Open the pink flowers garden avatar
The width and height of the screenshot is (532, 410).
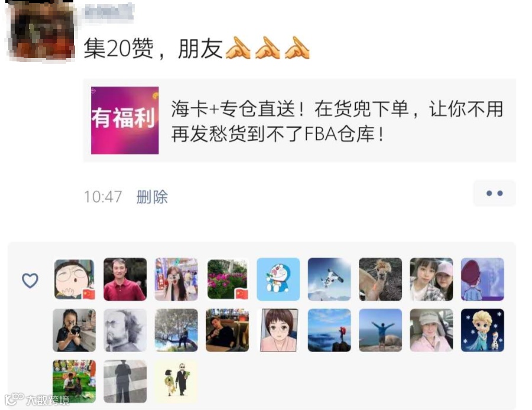[x=228, y=279]
